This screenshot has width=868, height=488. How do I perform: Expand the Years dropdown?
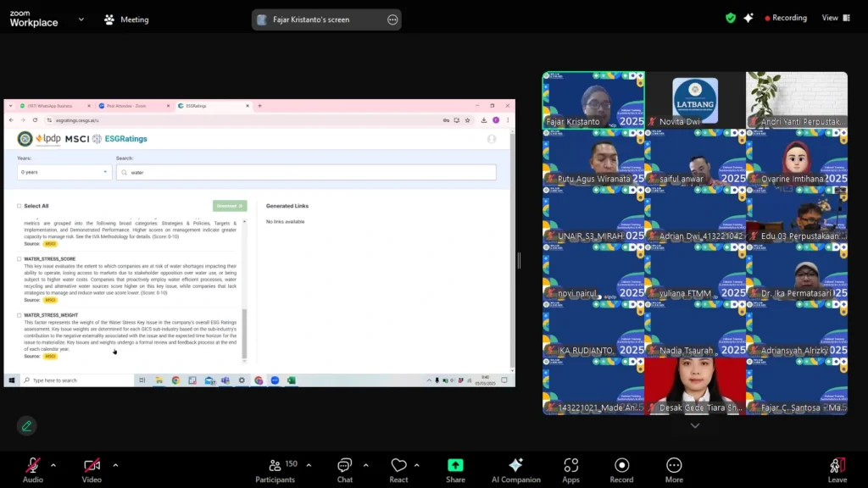coord(64,172)
